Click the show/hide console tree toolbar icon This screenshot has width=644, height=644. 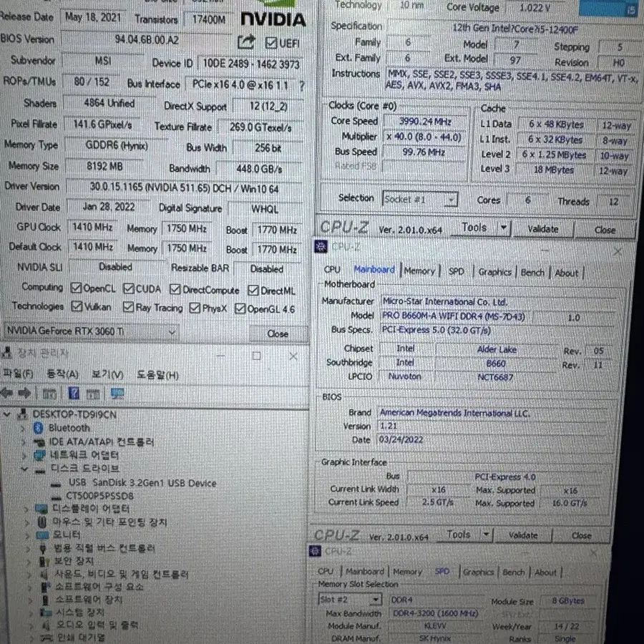coord(49,394)
